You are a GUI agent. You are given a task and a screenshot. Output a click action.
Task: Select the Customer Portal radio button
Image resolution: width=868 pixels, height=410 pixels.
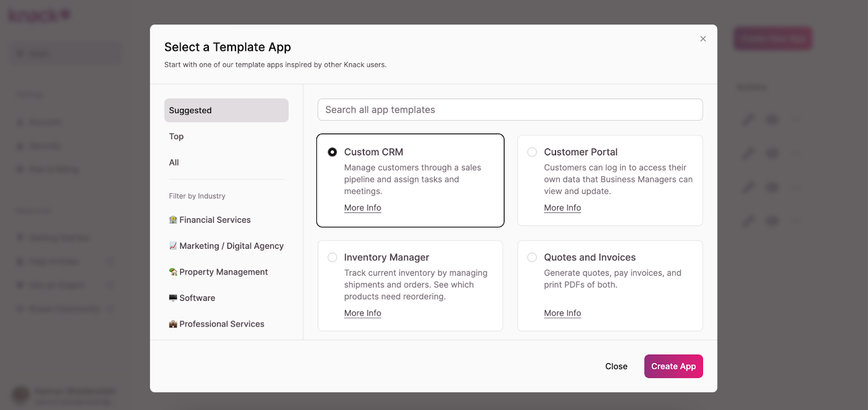tap(532, 152)
